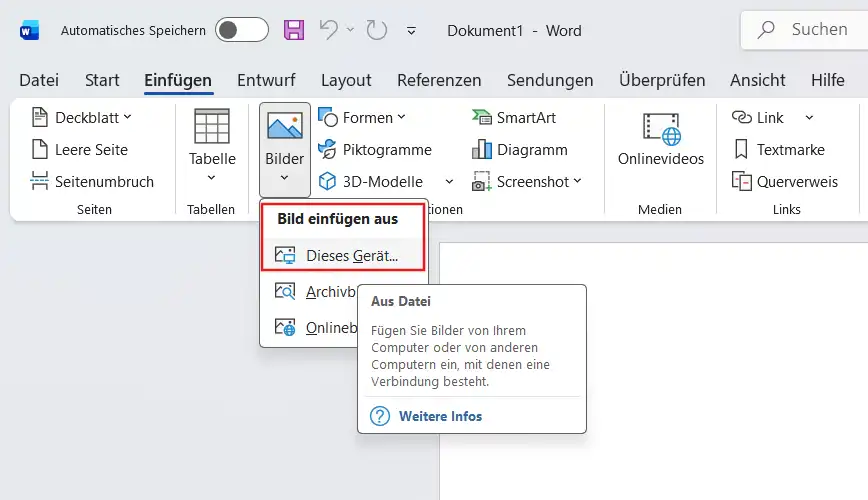The height and width of the screenshot is (500, 868).
Task: Collapse the Bilder dropdown chevron
Action: 285,178
